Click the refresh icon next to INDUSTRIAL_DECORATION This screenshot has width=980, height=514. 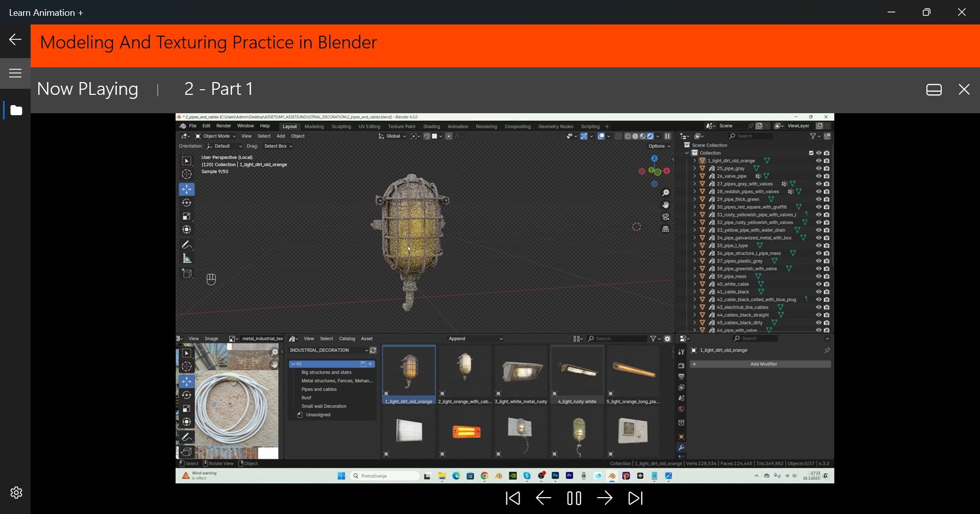tap(373, 350)
